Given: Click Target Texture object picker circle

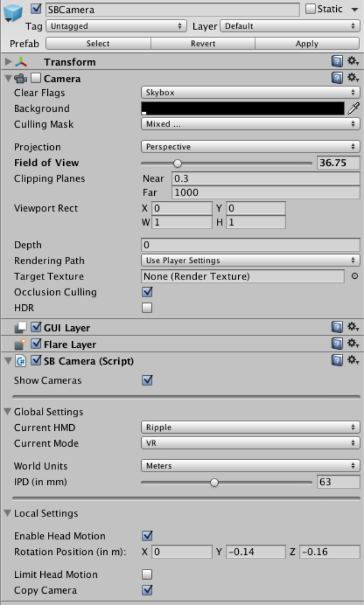Looking at the screenshot, I should pyautogui.click(x=355, y=277).
